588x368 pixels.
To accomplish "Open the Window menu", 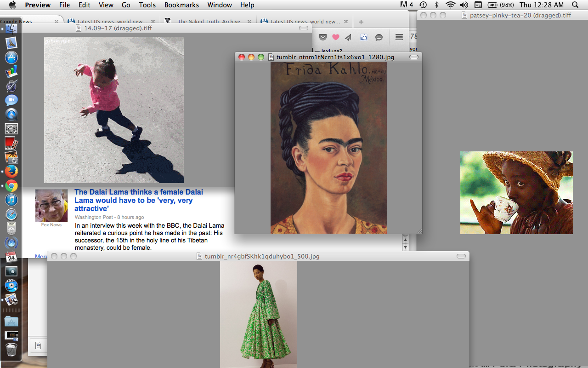I will (x=220, y=5).
